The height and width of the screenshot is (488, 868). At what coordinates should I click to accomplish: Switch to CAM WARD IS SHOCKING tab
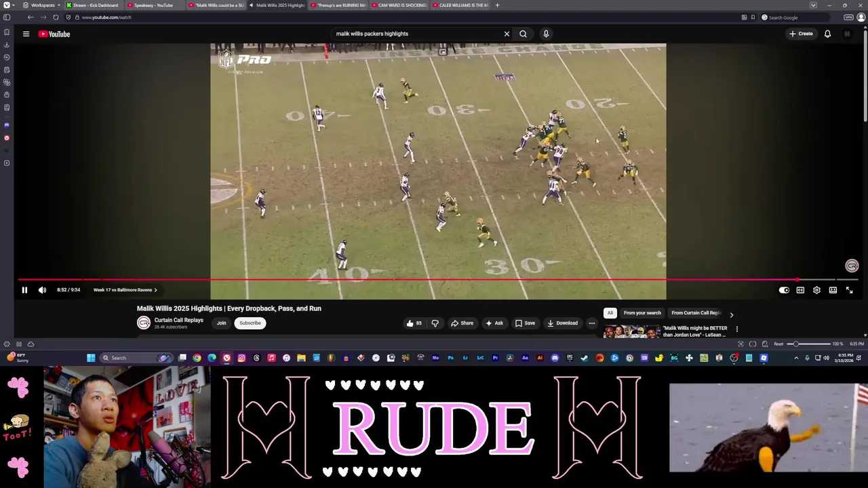tap(400, 5)
